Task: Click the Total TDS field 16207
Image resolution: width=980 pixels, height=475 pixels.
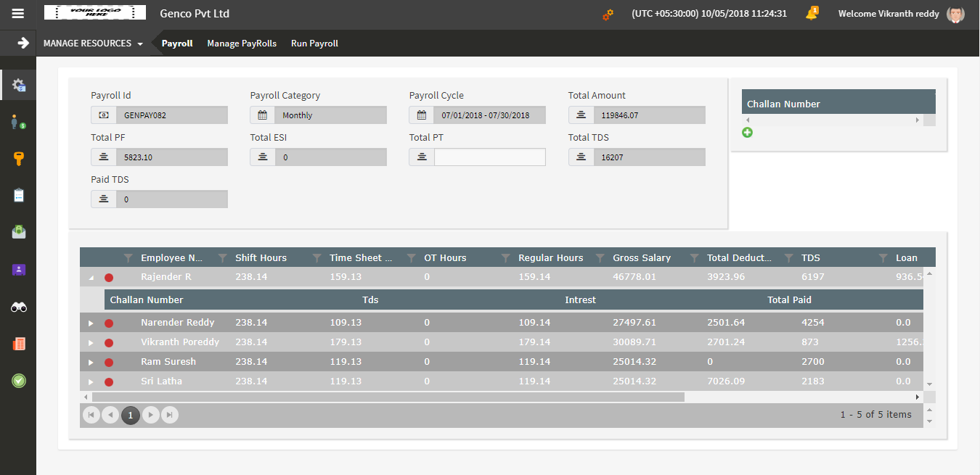Action: 650,157
